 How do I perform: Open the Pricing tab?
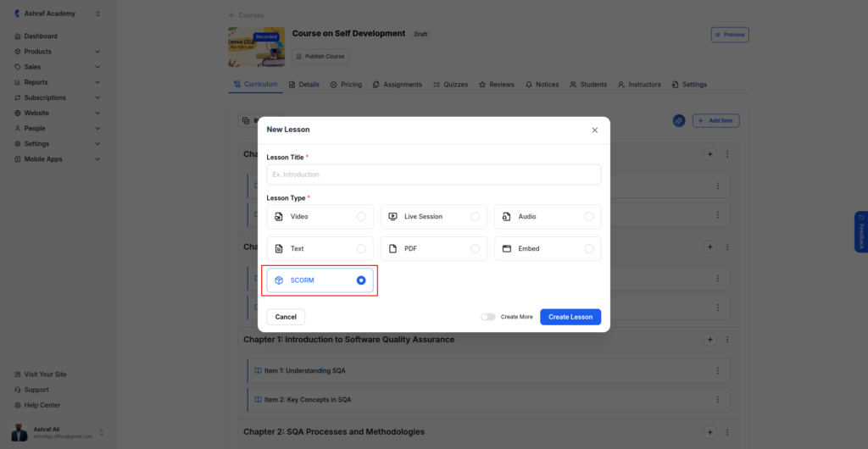346,85
